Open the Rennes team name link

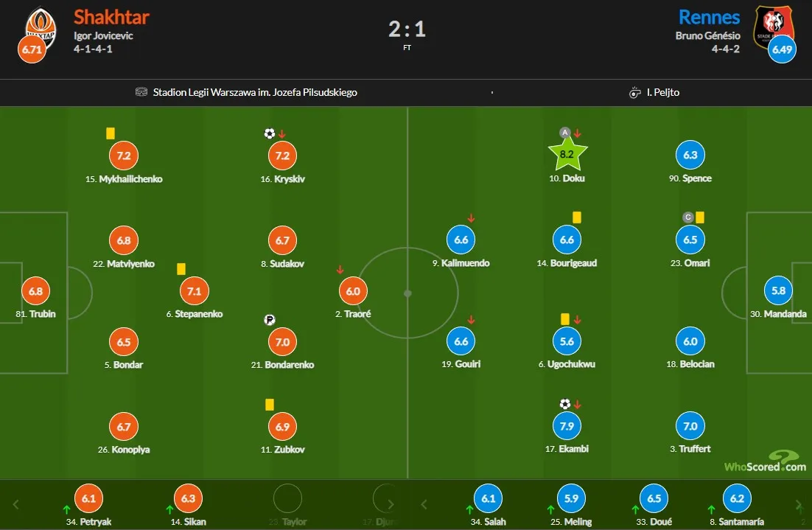point(710,17)
